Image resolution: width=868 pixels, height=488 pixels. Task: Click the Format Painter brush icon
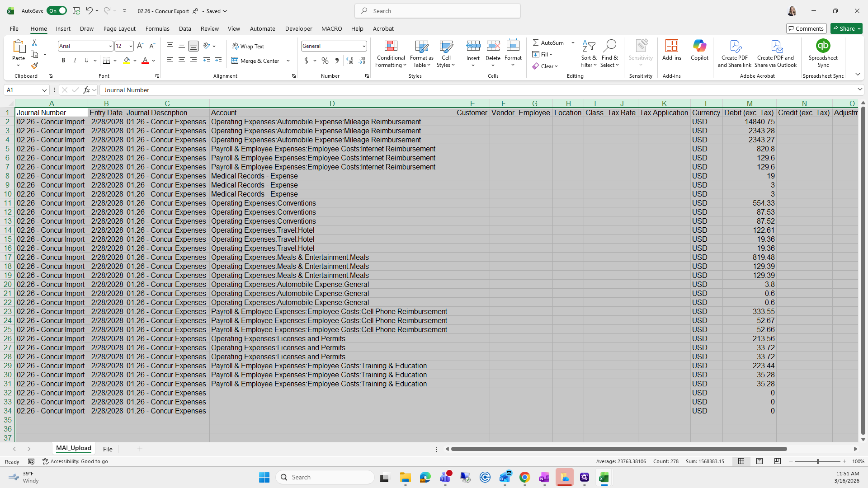click(x=34, y=66)
